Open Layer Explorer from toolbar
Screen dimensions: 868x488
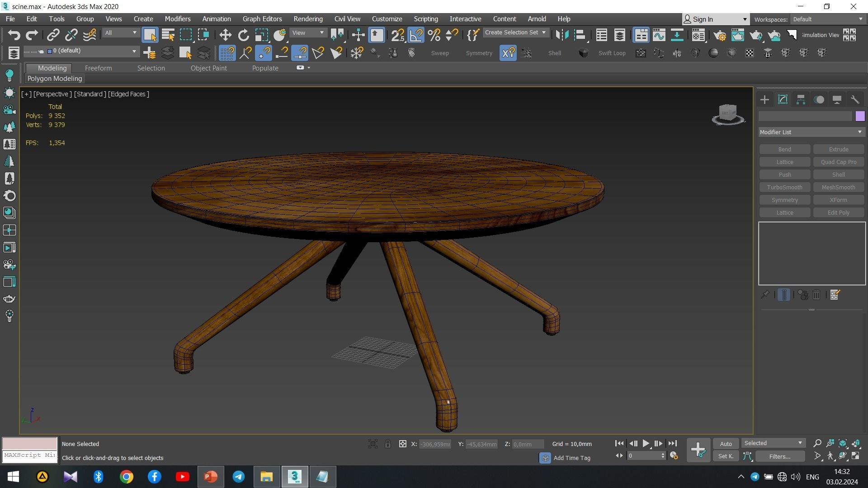[x=619, y=35]
